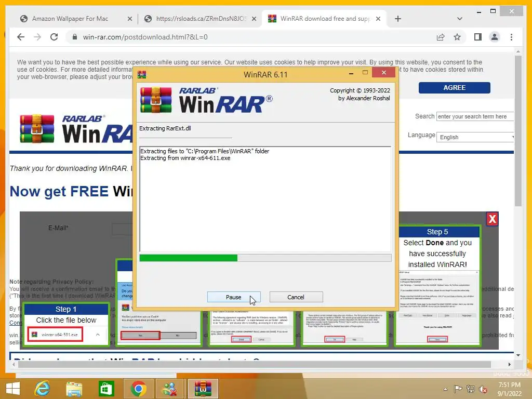Close the WinRAR download tab
532x399 pixels.
[x=378, y=19]
